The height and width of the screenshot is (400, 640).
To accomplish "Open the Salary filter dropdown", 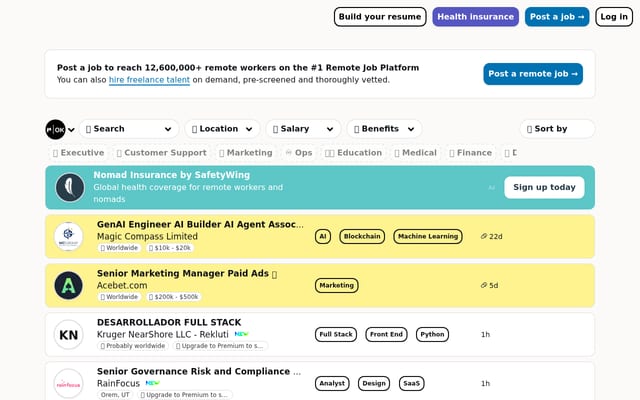I will pyautogui.click(x=303, y=129).
